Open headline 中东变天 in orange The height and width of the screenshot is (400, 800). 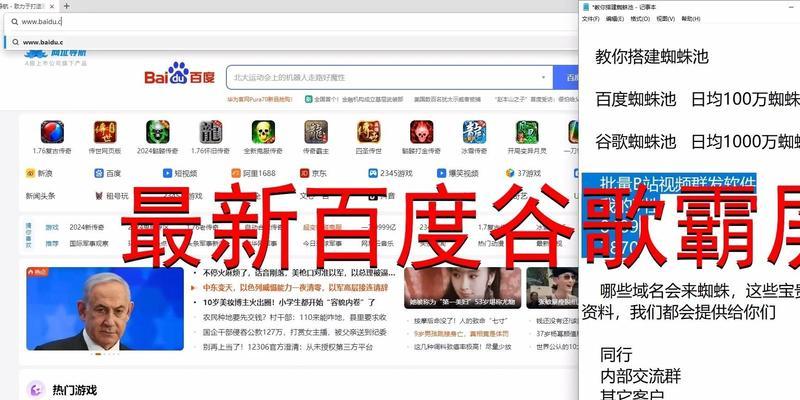(x=295, y=287)
